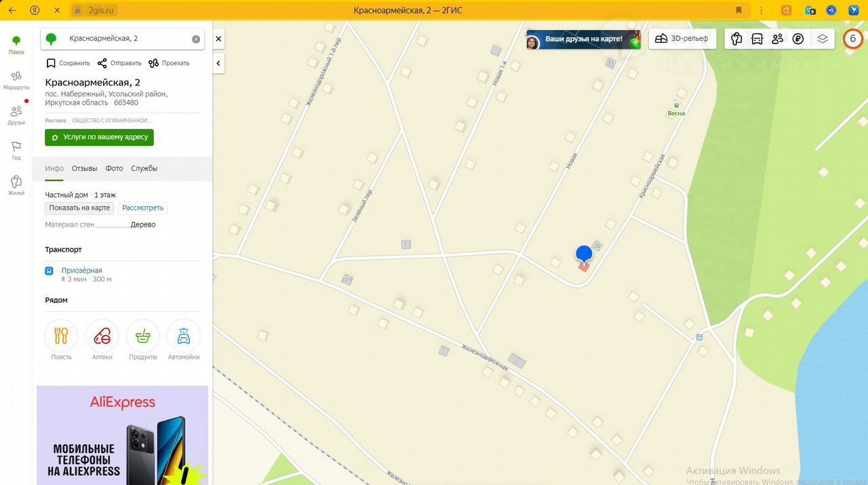
Task: Collapse the side panel with left chevron
Action: click(x=218, y=63)
